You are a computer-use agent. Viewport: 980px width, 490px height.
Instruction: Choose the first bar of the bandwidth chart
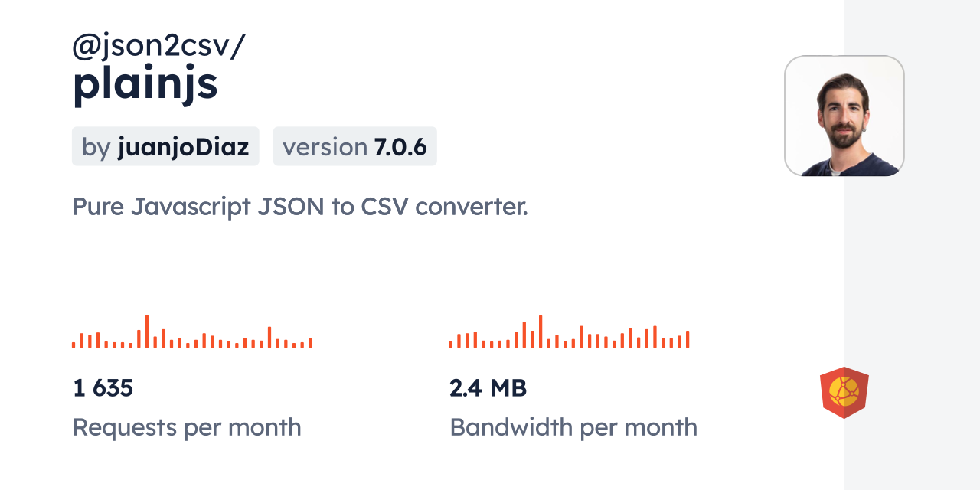coord(451,345)
